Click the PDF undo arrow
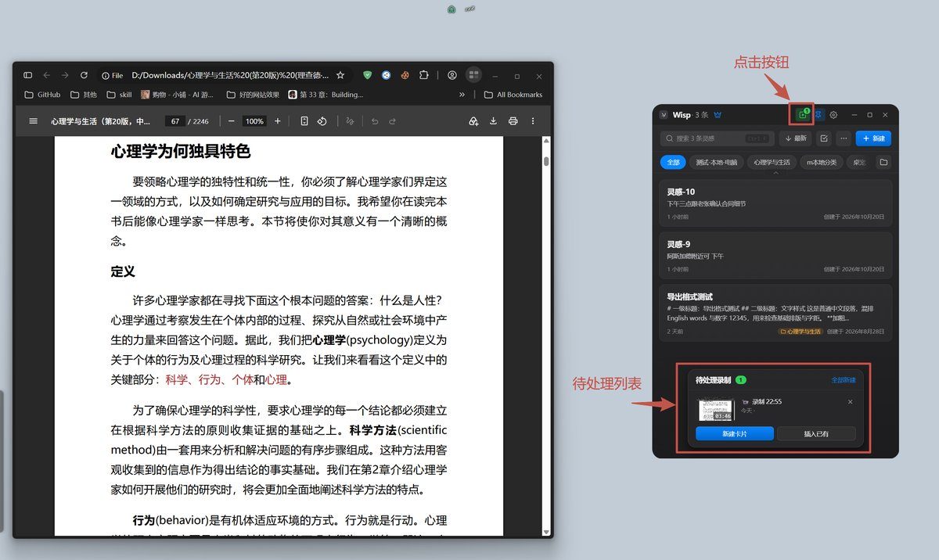 (x=375, y=121)
